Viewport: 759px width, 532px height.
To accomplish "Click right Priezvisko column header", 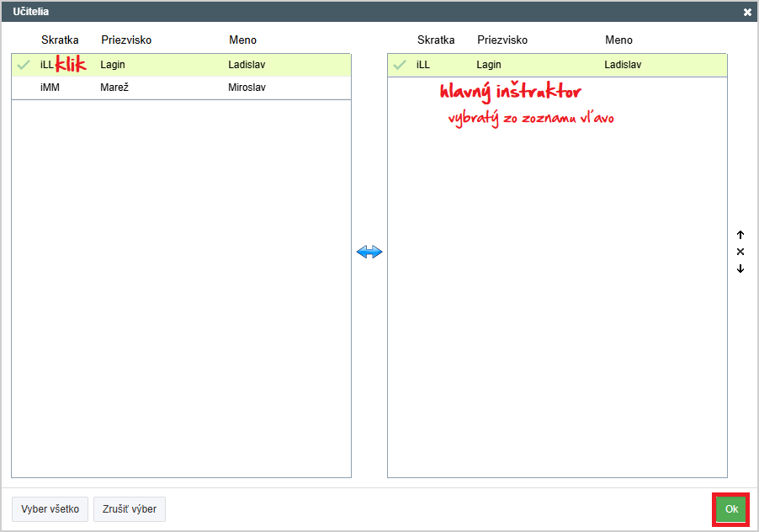I will pyautogui.click(x=502, y=40).
